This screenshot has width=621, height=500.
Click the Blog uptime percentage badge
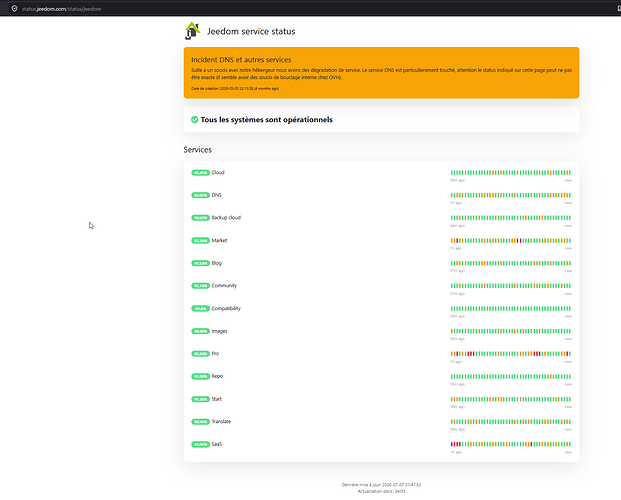tap(200, 263)
